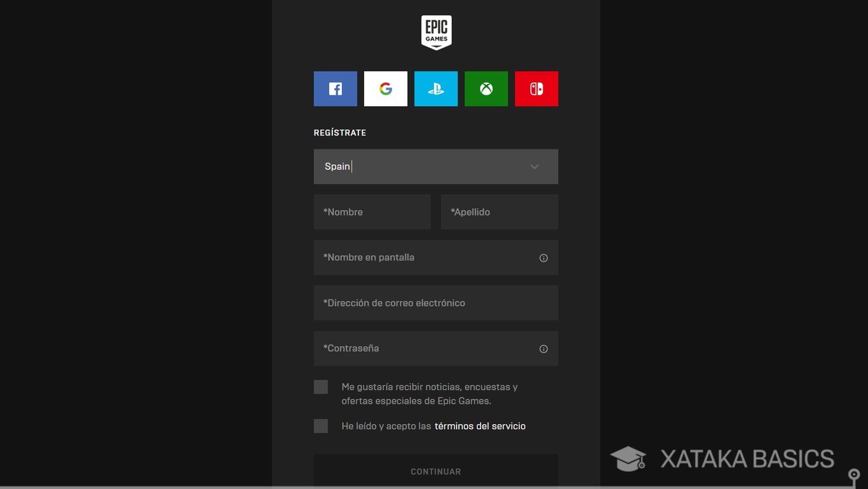Sign up with Nintendo Switch account
The height and width of the screenshot is (489, 868).
pyautogui.click(x=536, y=88)
